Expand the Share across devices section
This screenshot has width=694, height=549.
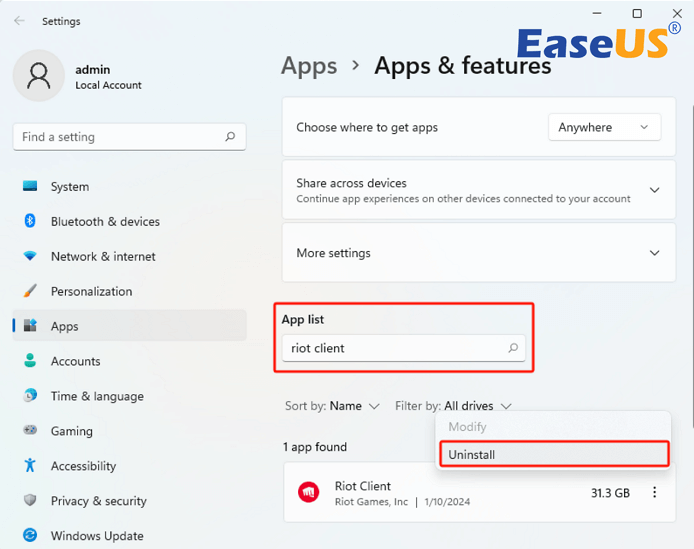coord(655,190)
